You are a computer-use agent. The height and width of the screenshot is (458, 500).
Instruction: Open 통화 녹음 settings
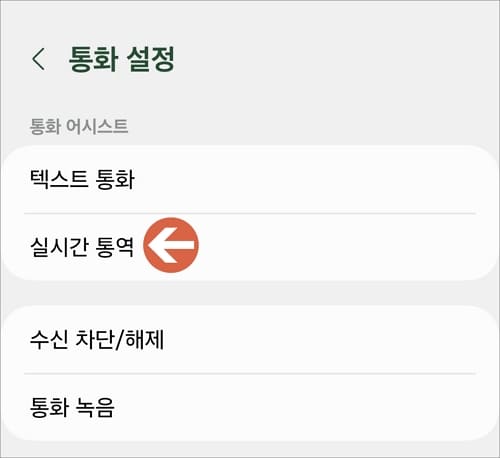[x=250, y=407]
